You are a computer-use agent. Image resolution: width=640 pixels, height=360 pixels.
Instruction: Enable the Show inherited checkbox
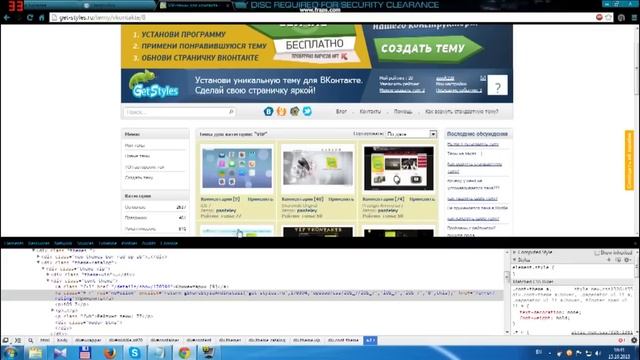pos(597,253)
